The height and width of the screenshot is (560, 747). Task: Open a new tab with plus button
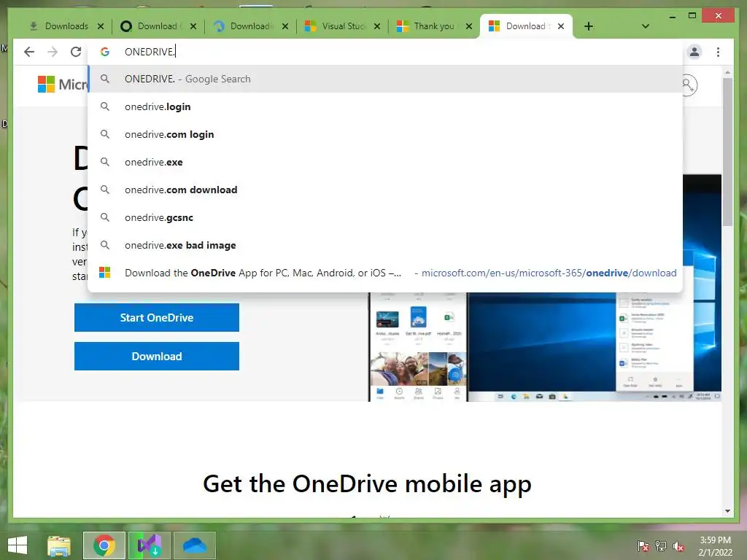(589, 26)
